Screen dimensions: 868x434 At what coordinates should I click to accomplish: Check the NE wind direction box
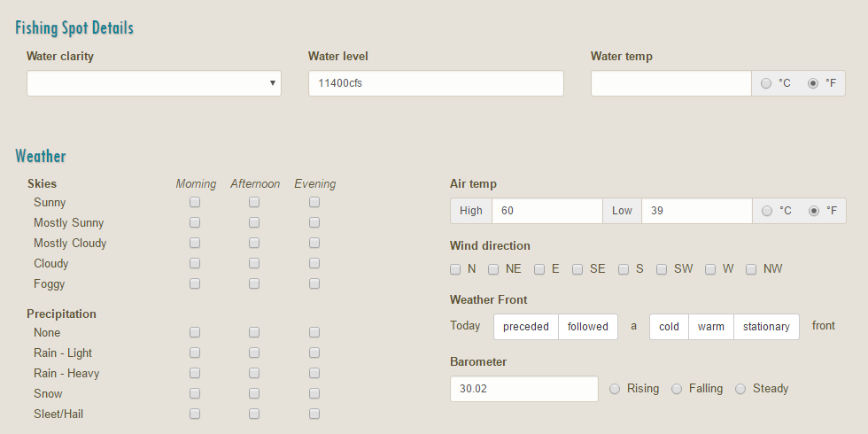(493, 269)
